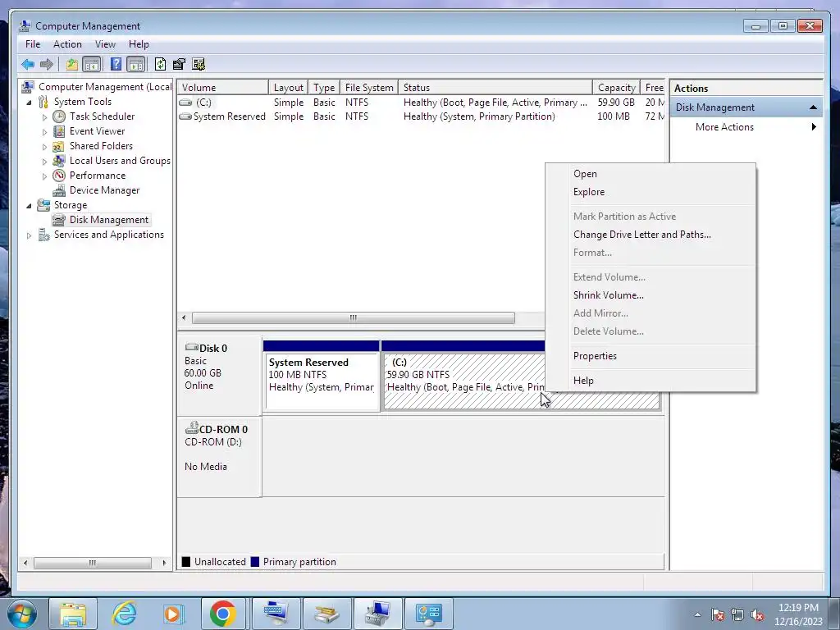
Task: Launch Google Chrome from the taskbar
Action: tap(223, 614)
